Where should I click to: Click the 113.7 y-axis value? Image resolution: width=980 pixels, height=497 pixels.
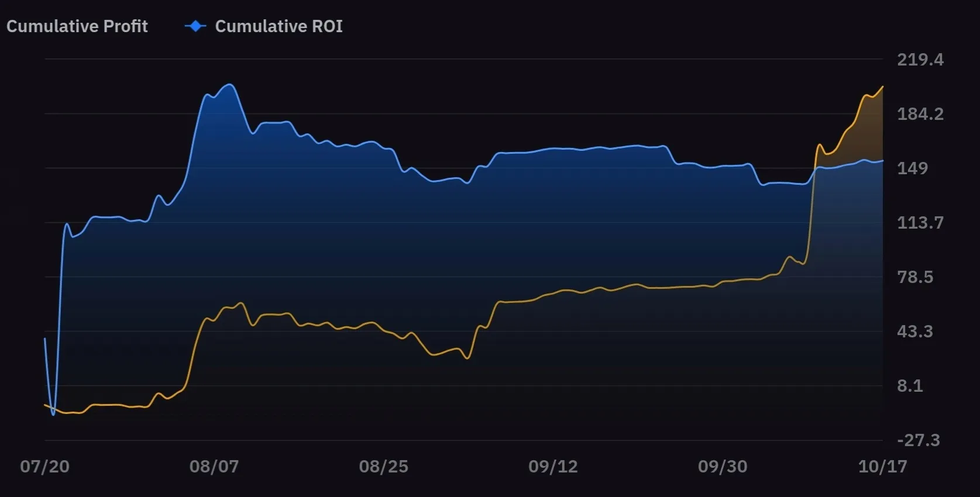pos(920,223)
